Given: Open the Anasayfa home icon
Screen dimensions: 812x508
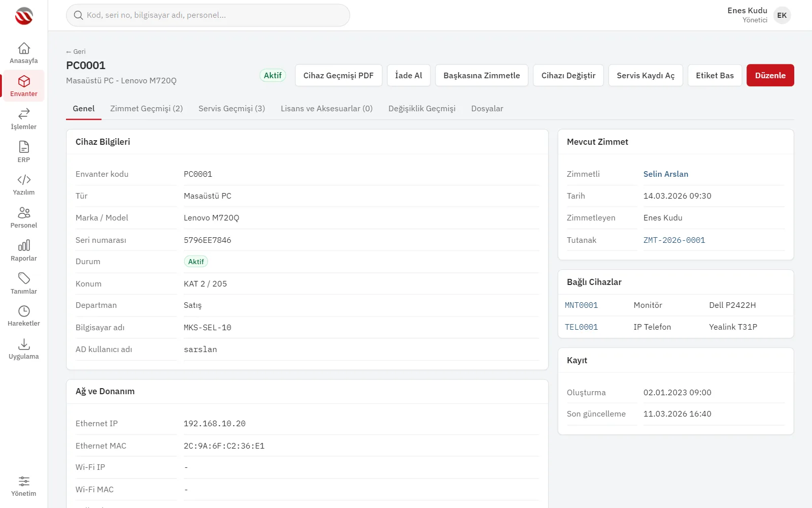Looking at the screenshot, I should click(24, 48).
